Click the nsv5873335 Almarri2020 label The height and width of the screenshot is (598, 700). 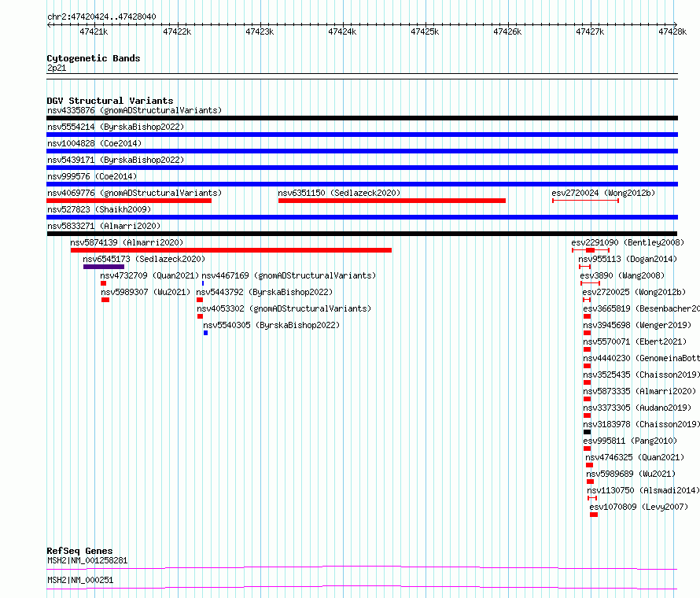(639, 391)
